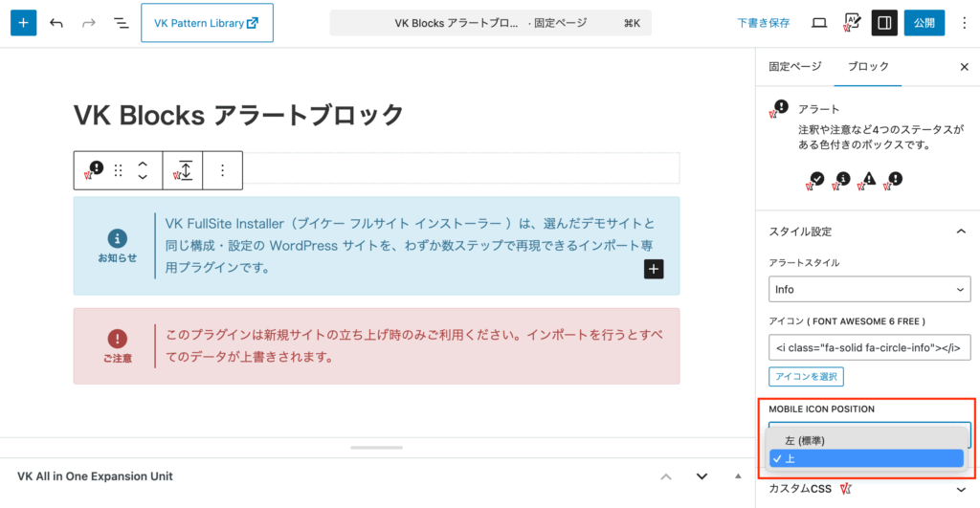Expand the カスタムCSS panel
This screenshot has height=508, width=980.
[x=868, y=489]
